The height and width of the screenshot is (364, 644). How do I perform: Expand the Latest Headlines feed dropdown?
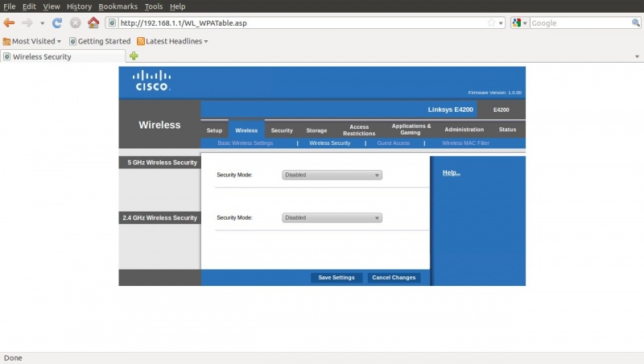tap(172, 41)
